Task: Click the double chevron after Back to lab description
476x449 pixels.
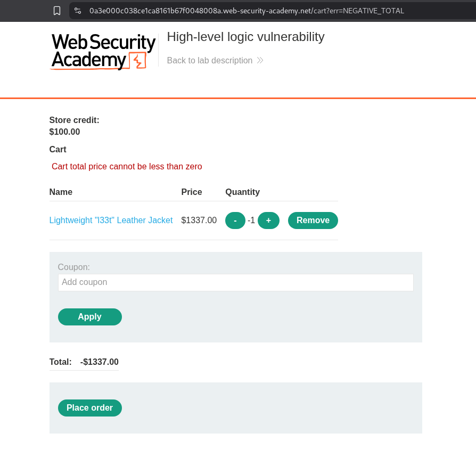Action: click(x=260, y=60)
